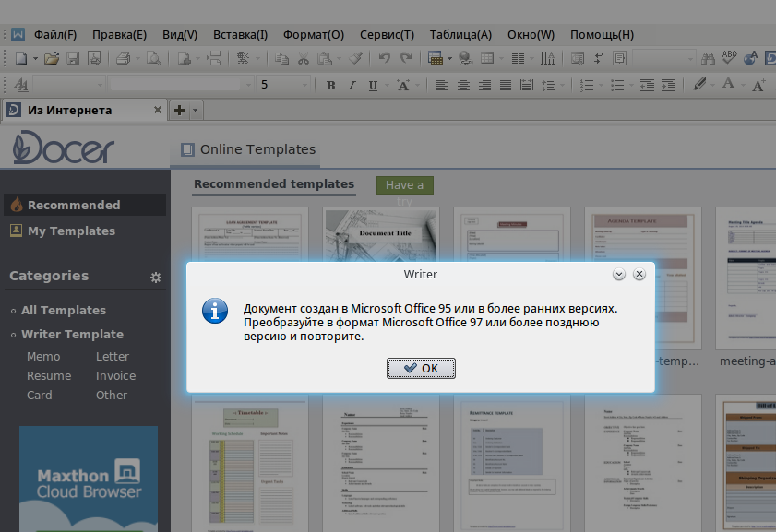Click the Resume category link
The height and width of the screenshot is (532, 776).
(49, 376)
